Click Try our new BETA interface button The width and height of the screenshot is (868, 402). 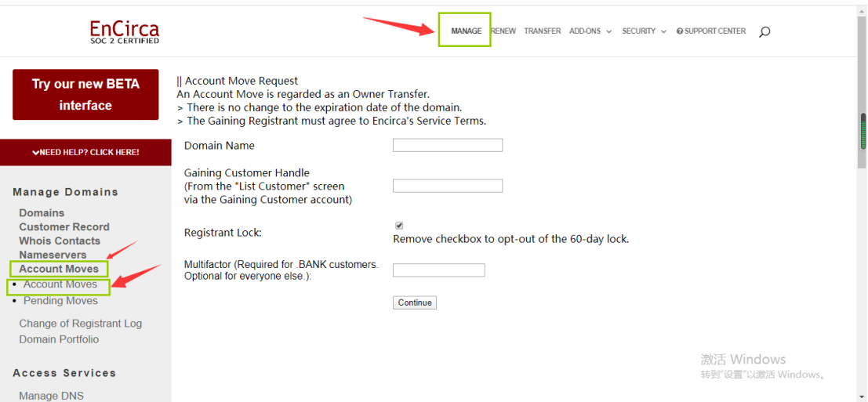(x=85, y=95)
